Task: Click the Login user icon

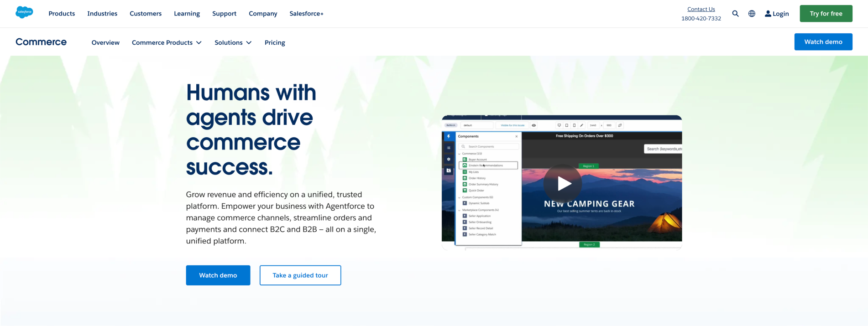Action: click(768, 14)
